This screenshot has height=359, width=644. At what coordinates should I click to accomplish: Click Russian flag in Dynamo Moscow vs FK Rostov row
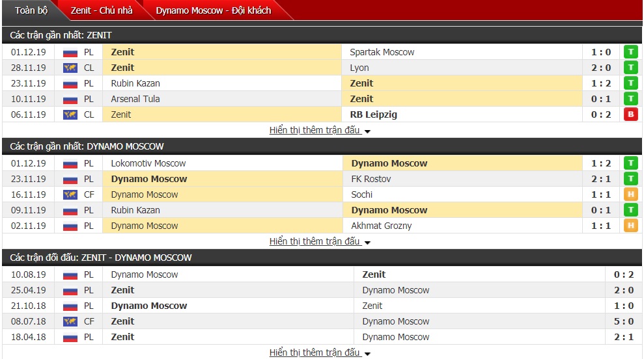click(70, 179)
